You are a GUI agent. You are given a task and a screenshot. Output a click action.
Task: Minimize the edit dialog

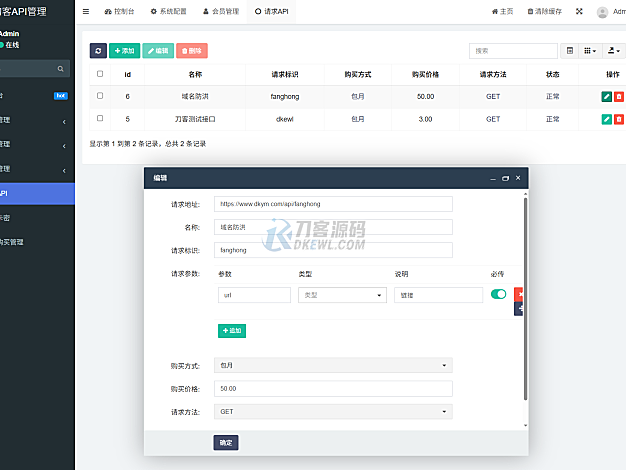pos(493,178)
